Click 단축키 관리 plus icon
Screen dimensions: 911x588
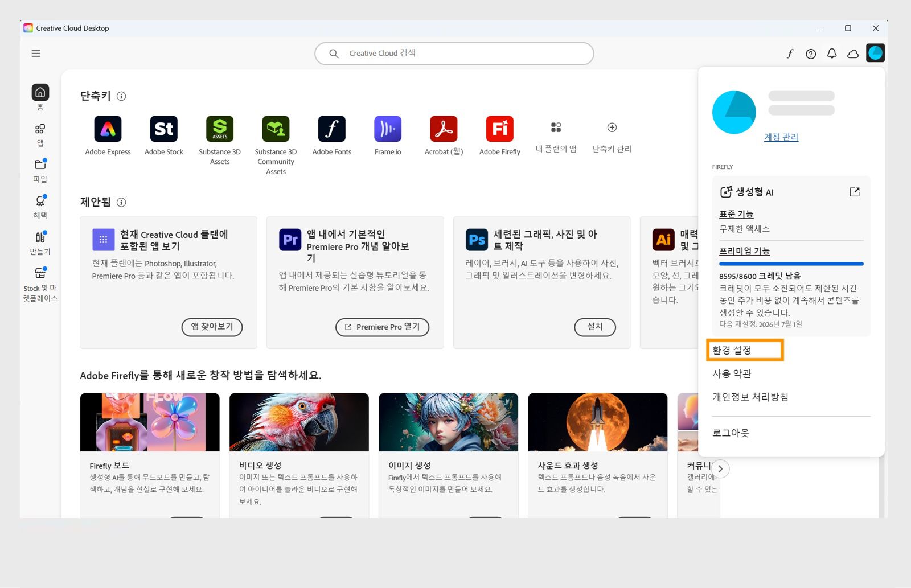coord(612,127)
